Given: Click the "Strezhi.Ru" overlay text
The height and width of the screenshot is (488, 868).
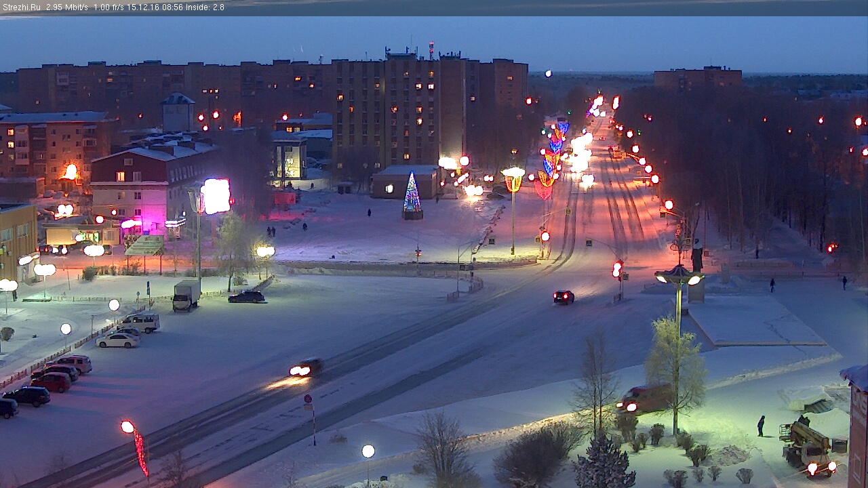Looking at the screenshot, I should [21, 7].
